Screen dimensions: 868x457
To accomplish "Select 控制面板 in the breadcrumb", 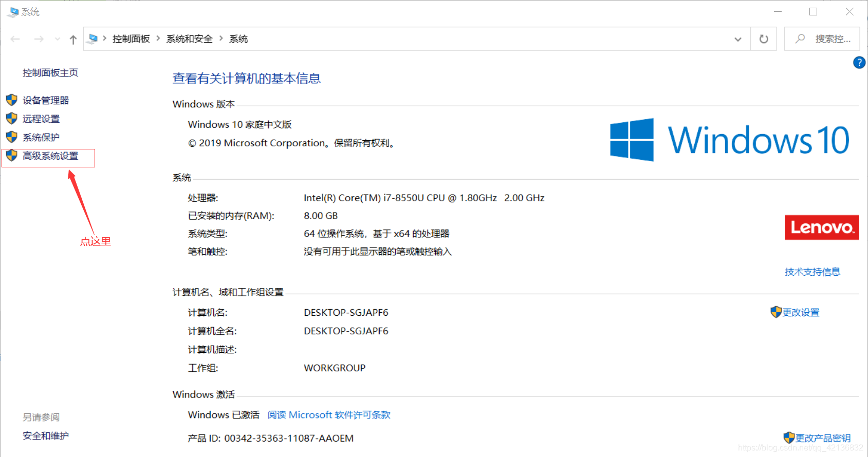I will point(131,39).
